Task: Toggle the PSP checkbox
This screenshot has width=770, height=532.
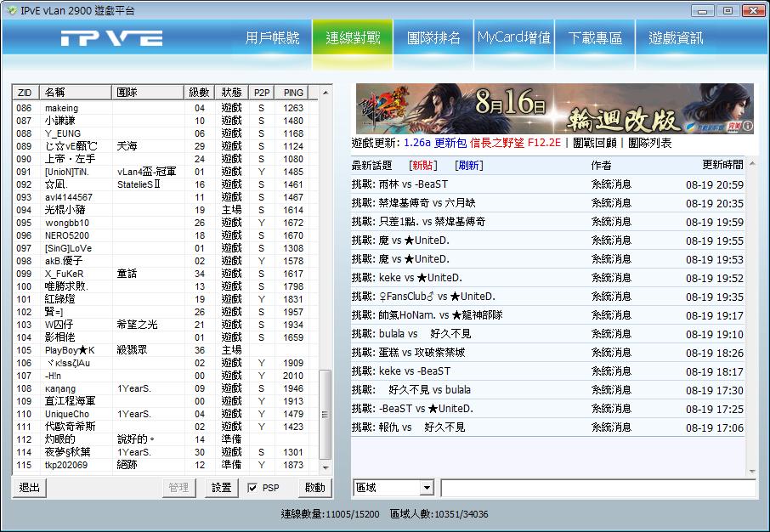Action: tap(252, 488)
